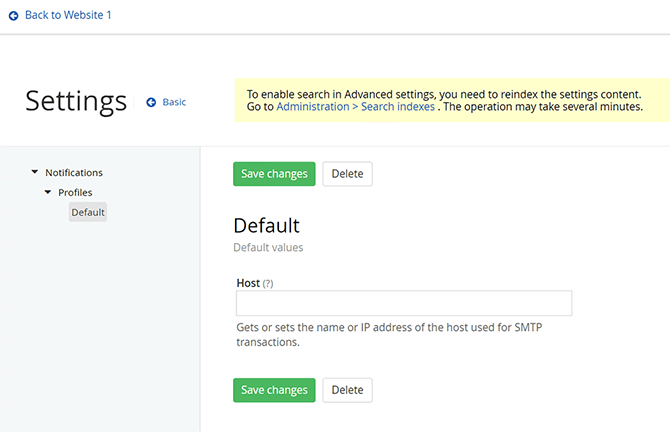Open the Back to Website 1 link
Screen dimensions: 670x432
point(67,15)
